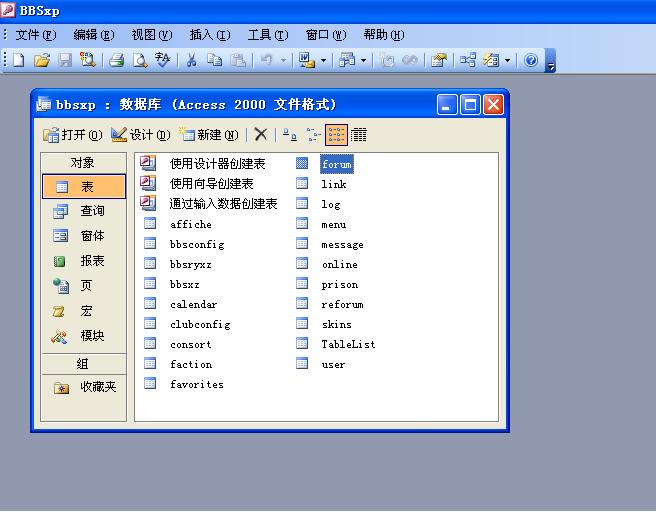Screen dimensions: 656x512
Task: Open the Undo dropdown arrow
Action: tap(283, 60)
